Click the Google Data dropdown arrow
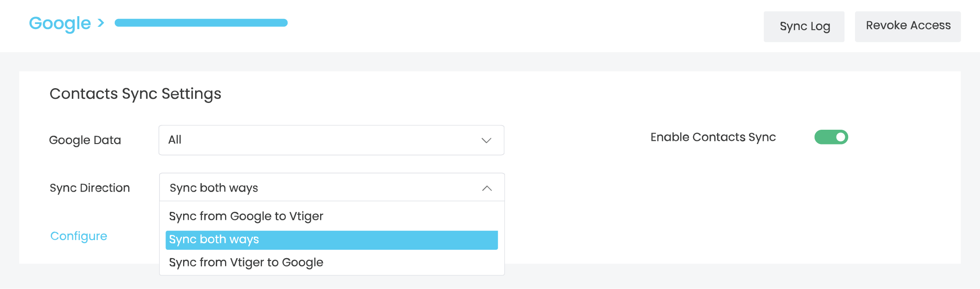The height and width of the screenshot is (289, 980). click(486, 140)
